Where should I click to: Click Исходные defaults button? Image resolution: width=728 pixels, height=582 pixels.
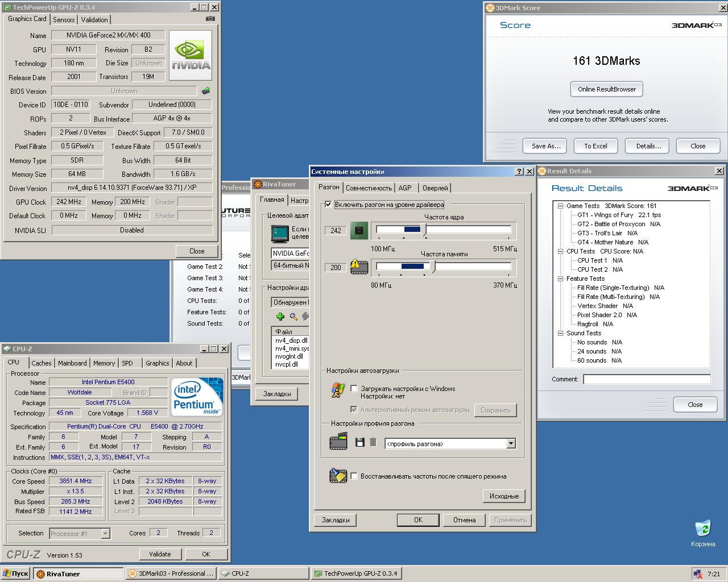point(504,496)
